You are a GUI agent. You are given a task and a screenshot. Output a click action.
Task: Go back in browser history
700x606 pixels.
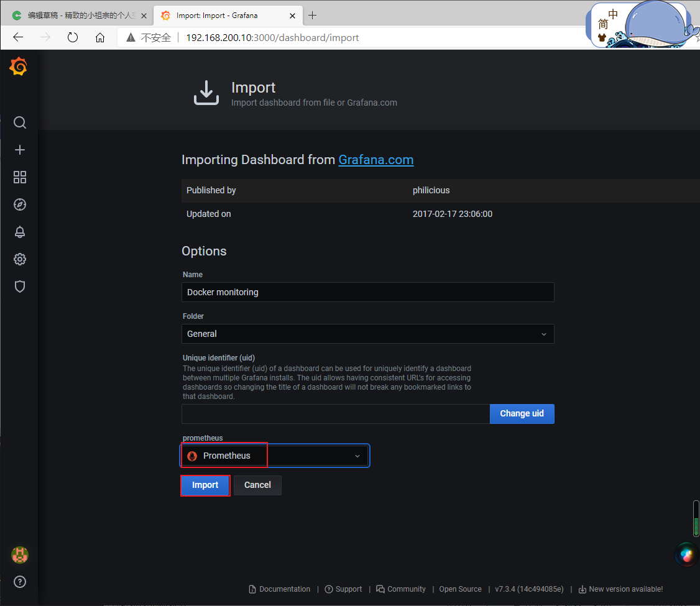tap(18, 37)
